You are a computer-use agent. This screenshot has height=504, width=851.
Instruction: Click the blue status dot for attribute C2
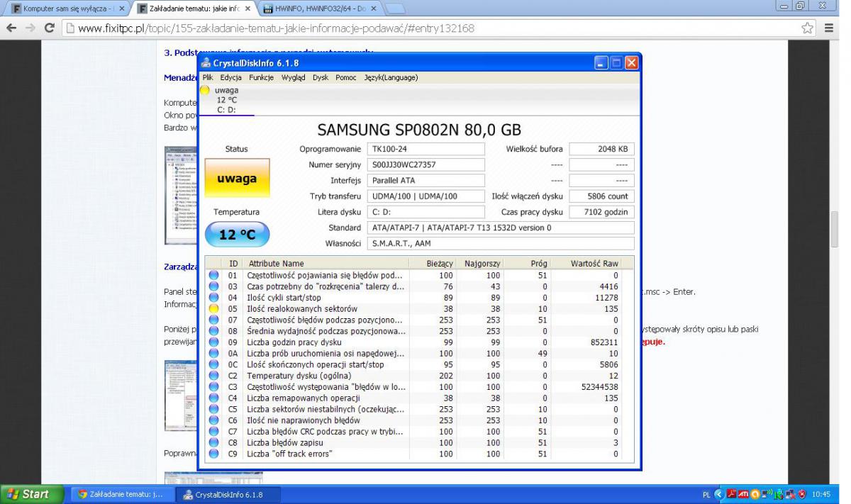213,376
